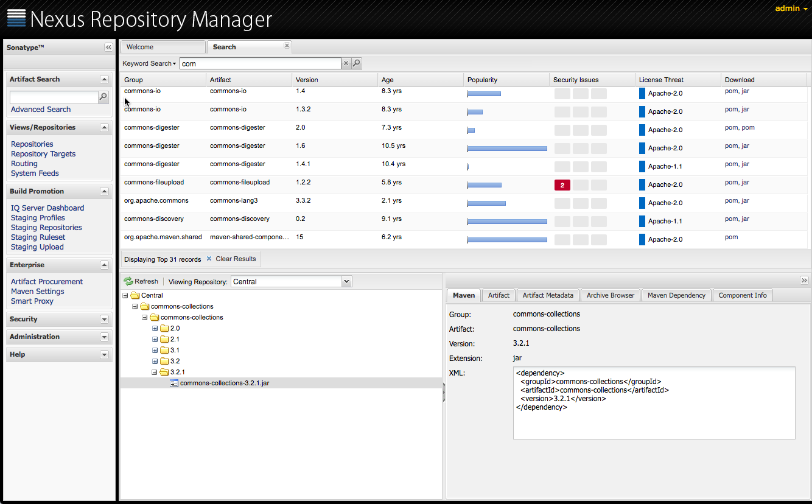Click inside the dependency XML text area

coord(654,403)
